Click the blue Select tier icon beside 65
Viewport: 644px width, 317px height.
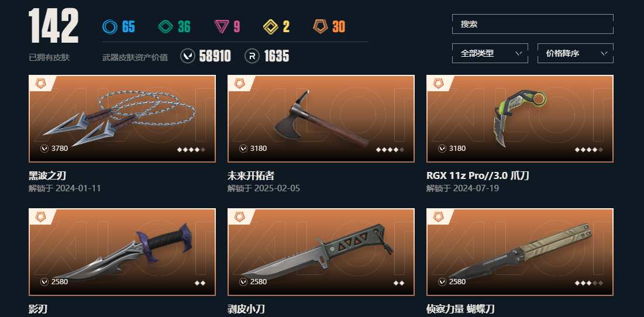pos(109,27)
